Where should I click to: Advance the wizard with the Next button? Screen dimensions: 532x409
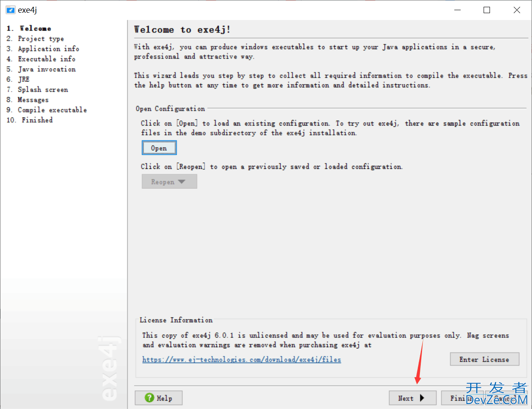coord(412,398)
